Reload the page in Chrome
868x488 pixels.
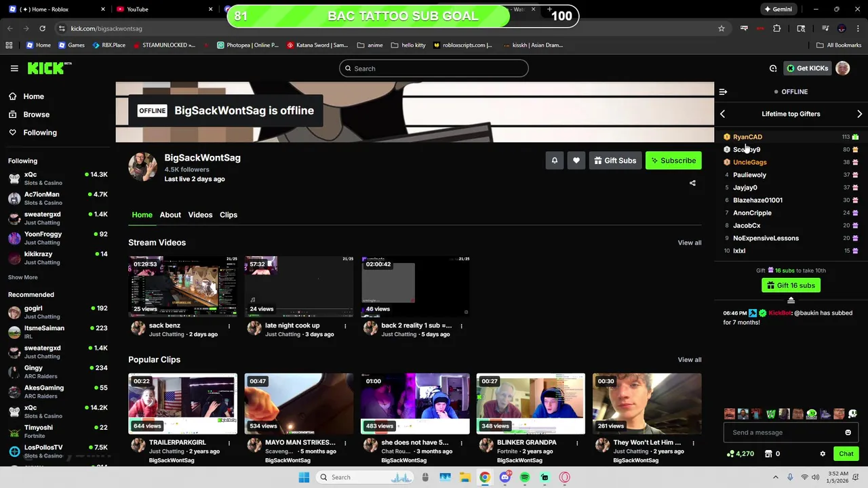pyautogui.click(x=42, y=28)
